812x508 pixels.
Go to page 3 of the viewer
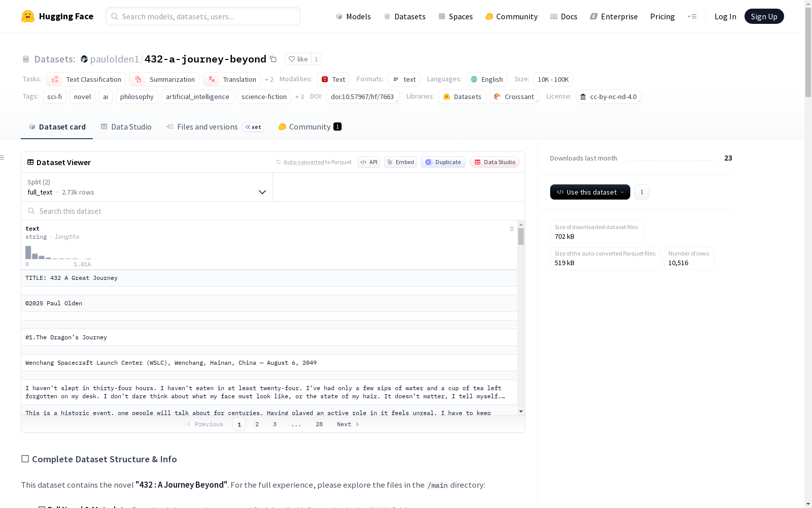pyautogui.click(x=275, y=424)
